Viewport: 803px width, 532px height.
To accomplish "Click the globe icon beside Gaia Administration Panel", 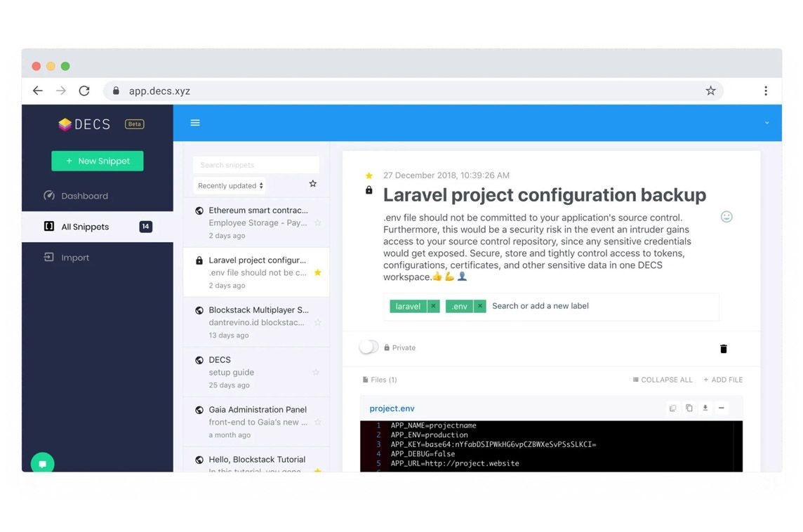I will click(x=199, y=410).
